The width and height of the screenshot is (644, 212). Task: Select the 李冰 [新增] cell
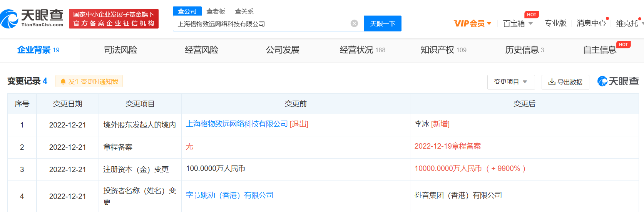(x=524, y=125)
